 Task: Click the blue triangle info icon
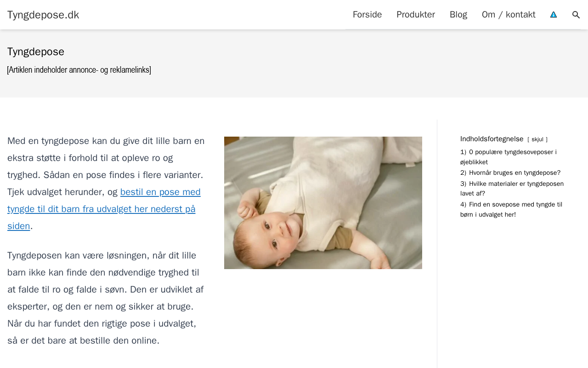tap(554, 15)
